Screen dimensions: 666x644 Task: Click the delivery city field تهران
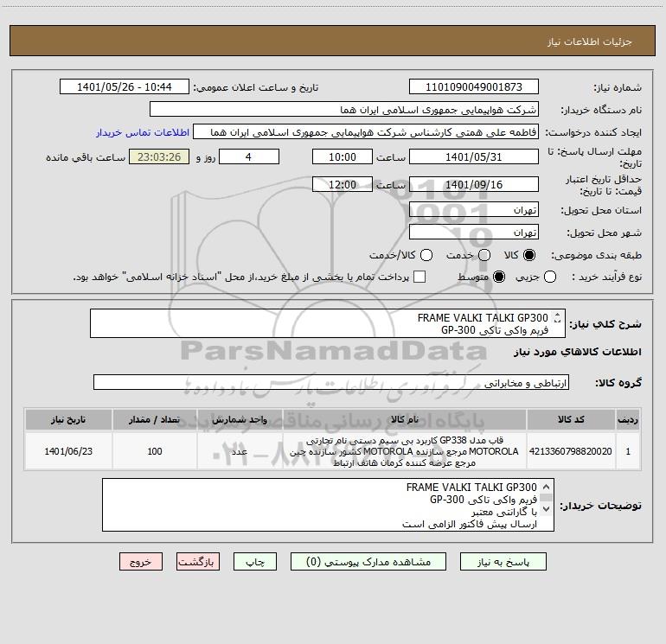(x=474, y=232)
